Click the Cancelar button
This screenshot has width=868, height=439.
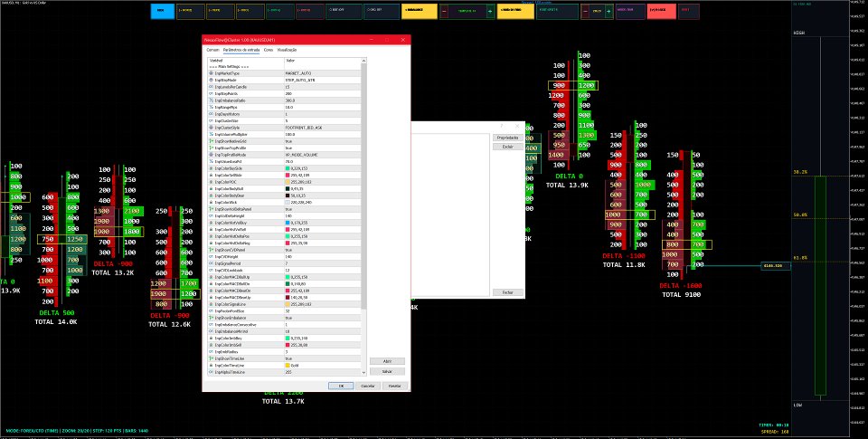368,386
